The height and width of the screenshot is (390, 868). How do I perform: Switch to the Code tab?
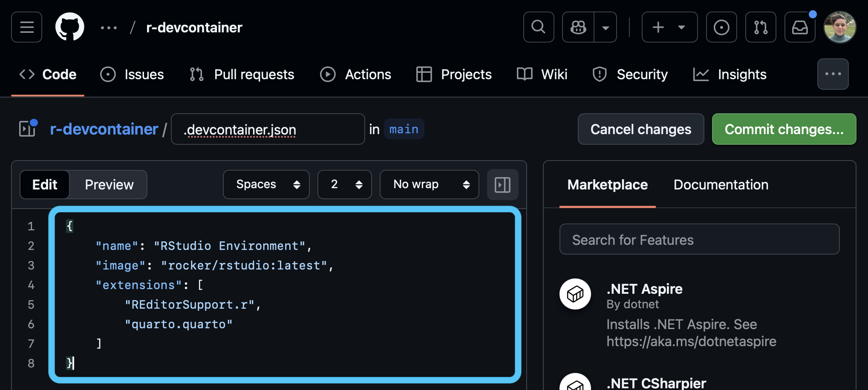(x=48, y=75)
